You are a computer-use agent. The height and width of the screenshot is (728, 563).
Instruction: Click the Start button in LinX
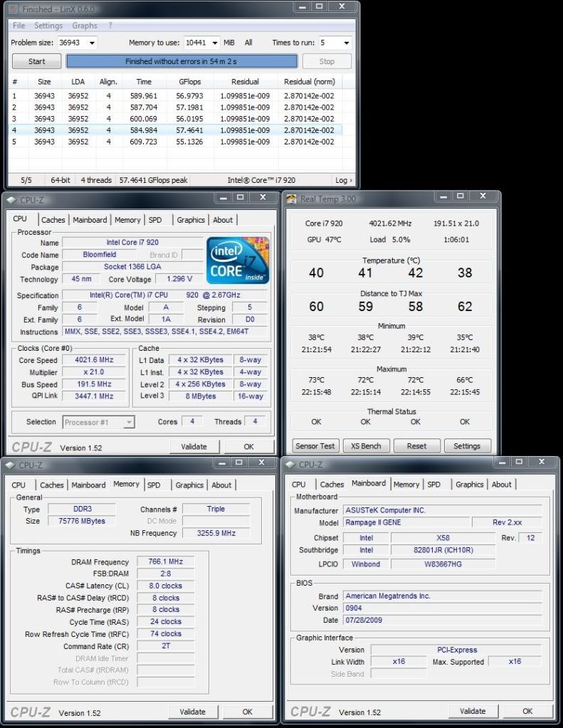37,61
